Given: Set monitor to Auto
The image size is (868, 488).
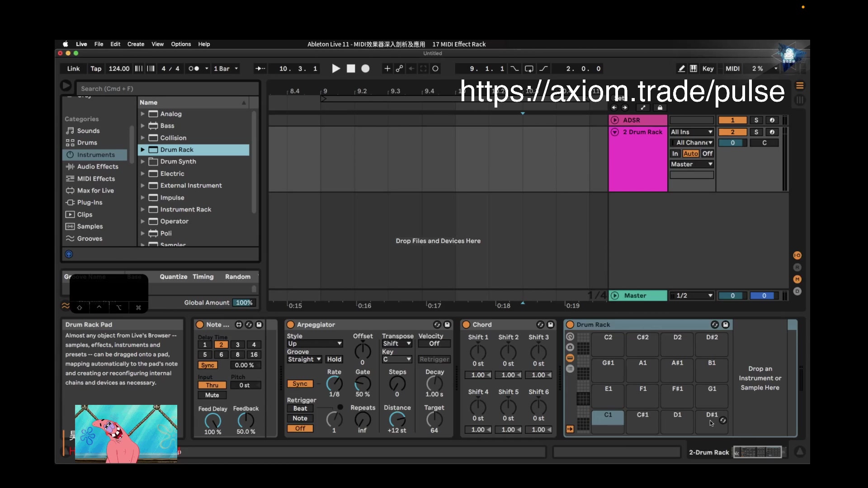Looking at the screenshot, I should click(x=690, y=154).
